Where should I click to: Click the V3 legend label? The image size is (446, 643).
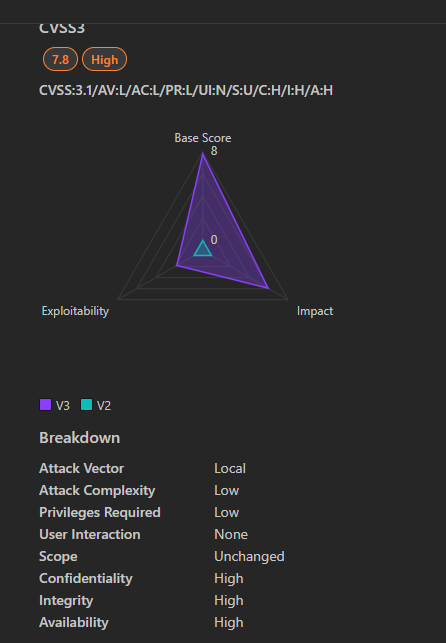click(x=63, y=406)
